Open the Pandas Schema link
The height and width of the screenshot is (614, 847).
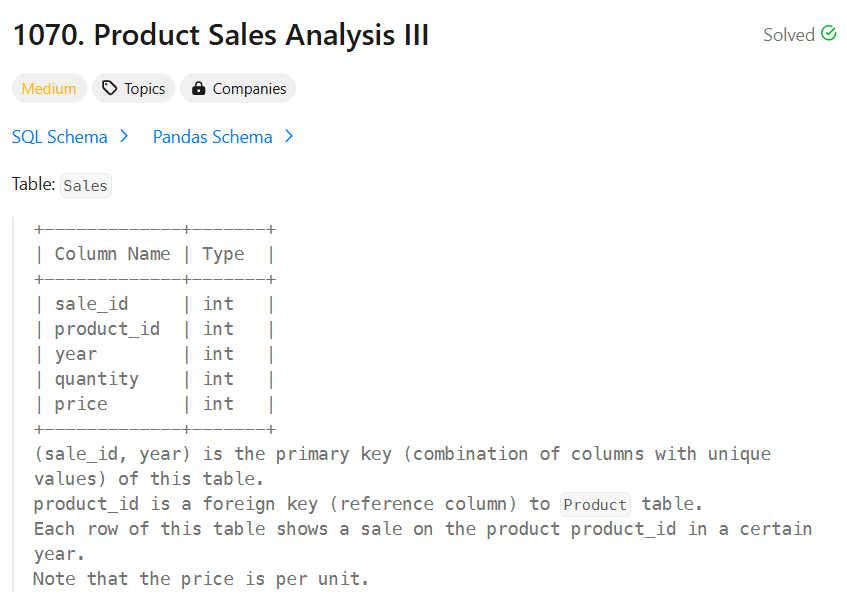[x=212, y=137]
